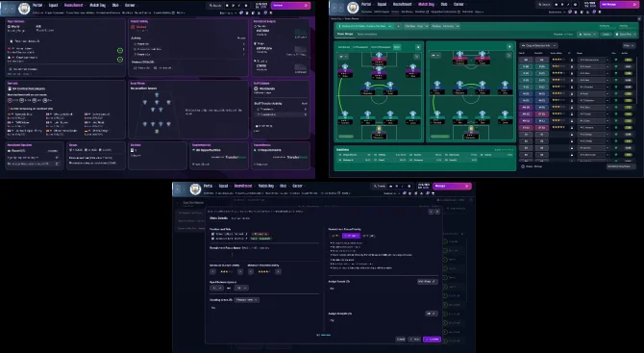Open the Scouting Areas dropdown in focus dialog
This screenshot has width=644, height=353.
(x=246, y=300)
